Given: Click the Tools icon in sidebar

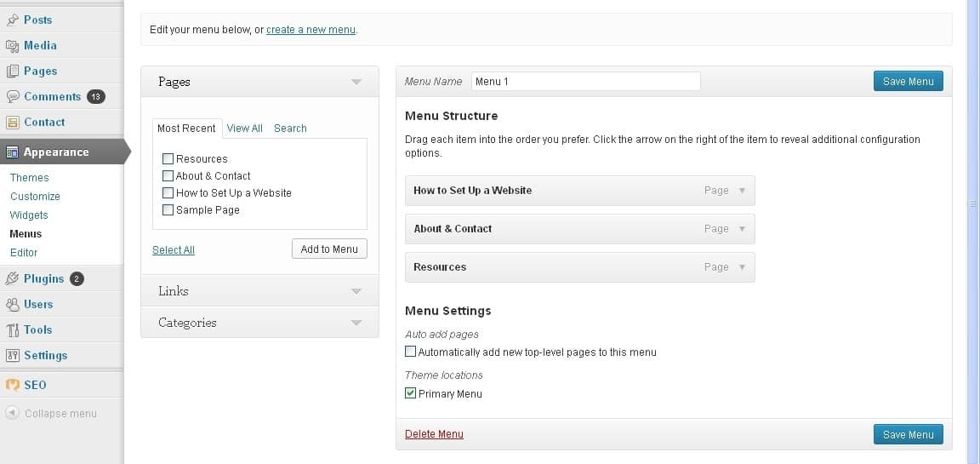Looking at the screenshot, I should (x=13, y=330).
